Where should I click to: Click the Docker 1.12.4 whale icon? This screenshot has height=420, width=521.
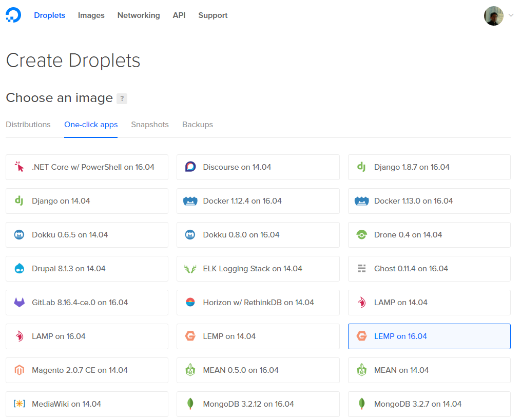pyautogui.click(x=190, y=201)
